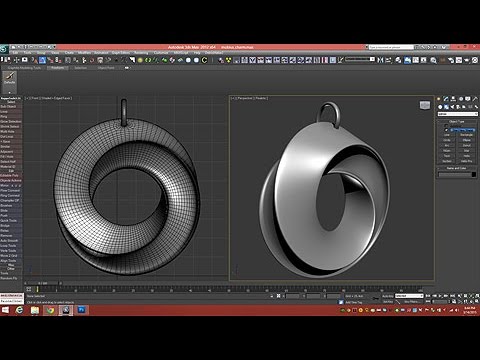
Task: Open the Edit menu
Action: (15, 53)
